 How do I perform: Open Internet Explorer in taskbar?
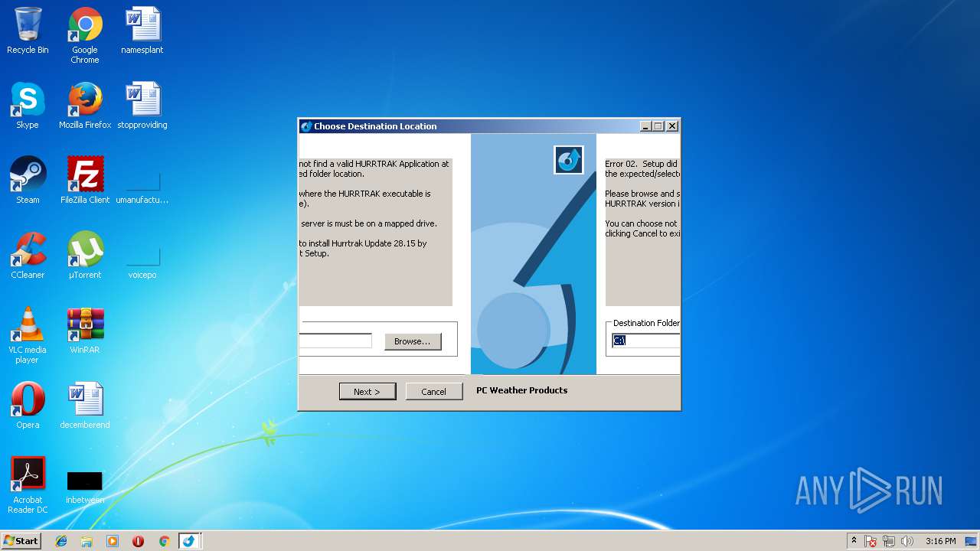61,541
